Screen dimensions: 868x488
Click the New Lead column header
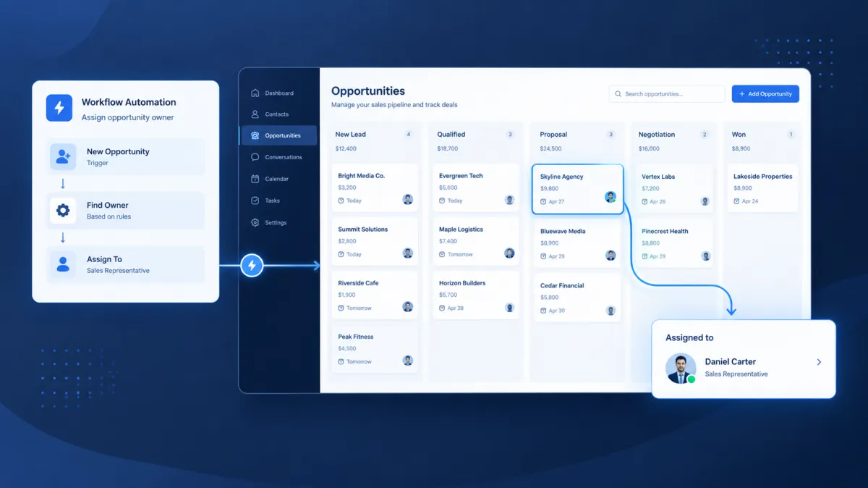point(350,135)
